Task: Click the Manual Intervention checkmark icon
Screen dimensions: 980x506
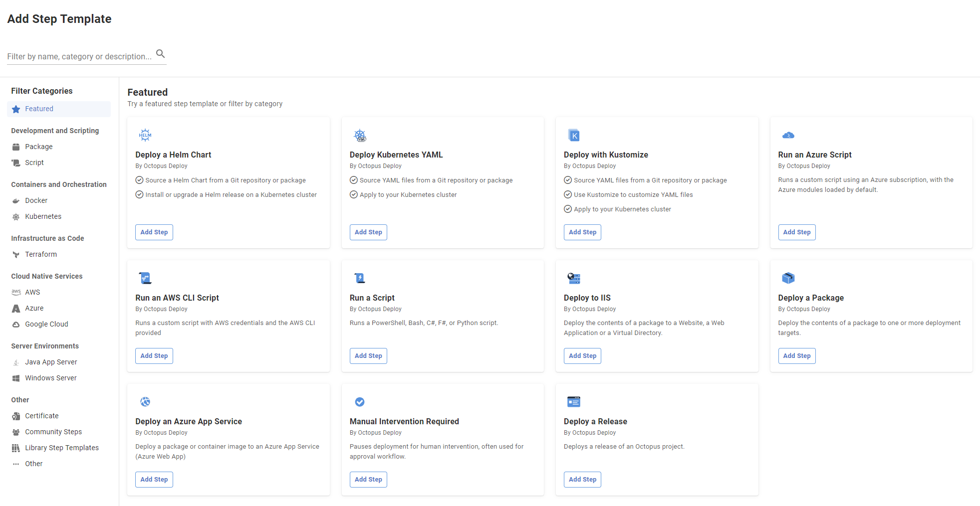Action: [360, 402]
